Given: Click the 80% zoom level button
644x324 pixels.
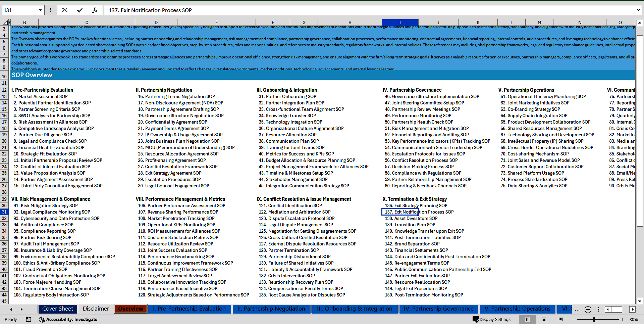Looking at the screenshot, I should [633, 319].
